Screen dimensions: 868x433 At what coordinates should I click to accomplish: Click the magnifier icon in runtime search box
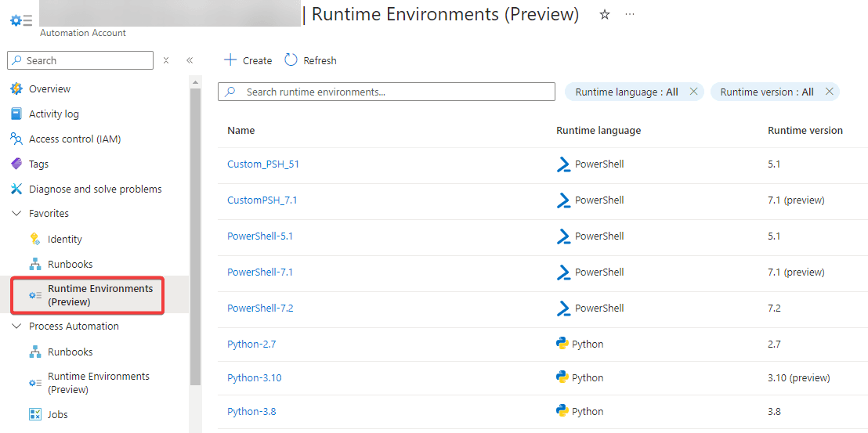(x=231, y=92)
